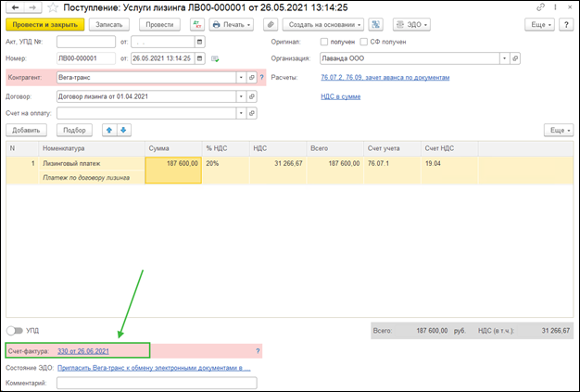The image size is (580, 392).
Task: Click the document structure icon next to ЭДО
Action: point(376,24)
